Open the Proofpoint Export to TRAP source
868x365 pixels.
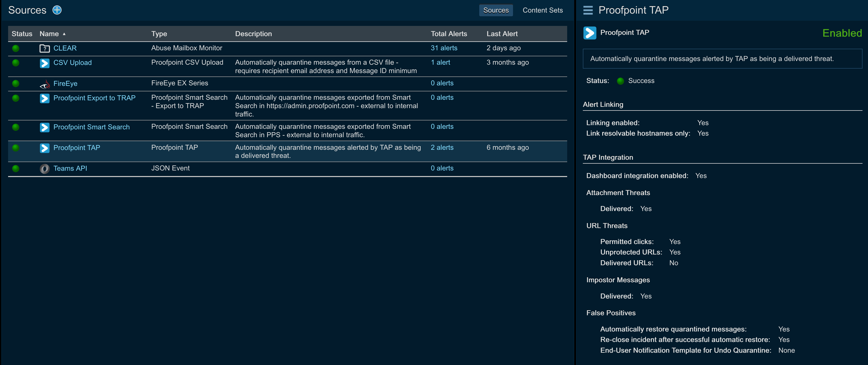[x=94, y=98]
